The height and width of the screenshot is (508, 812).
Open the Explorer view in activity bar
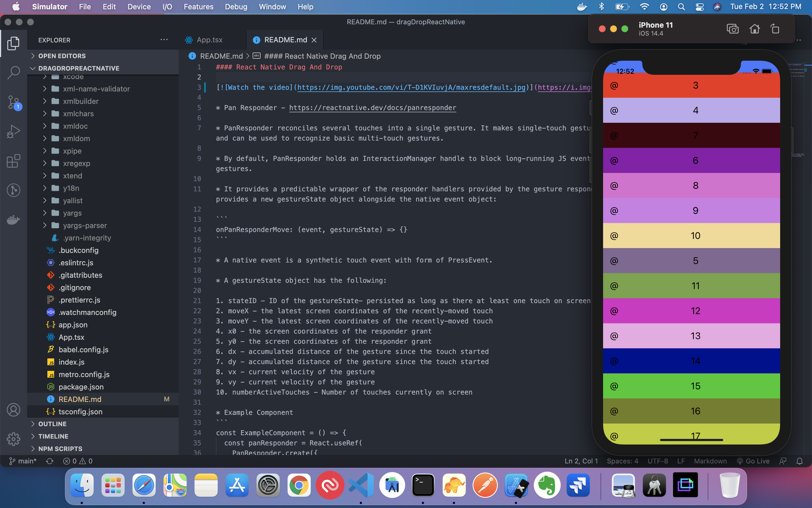14,43
